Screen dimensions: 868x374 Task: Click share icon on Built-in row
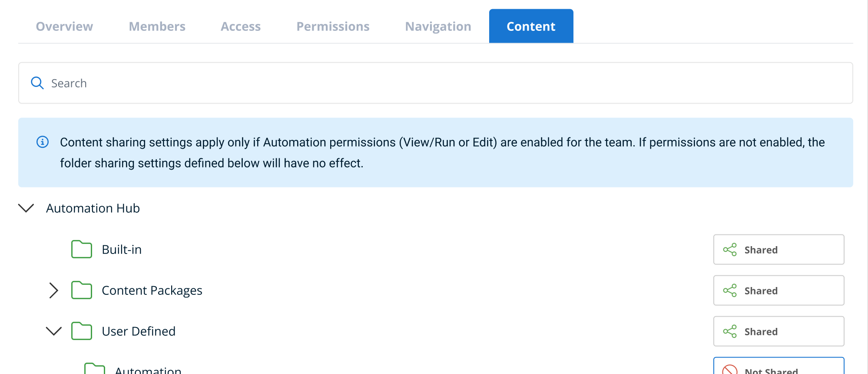(x=730, y=250)
